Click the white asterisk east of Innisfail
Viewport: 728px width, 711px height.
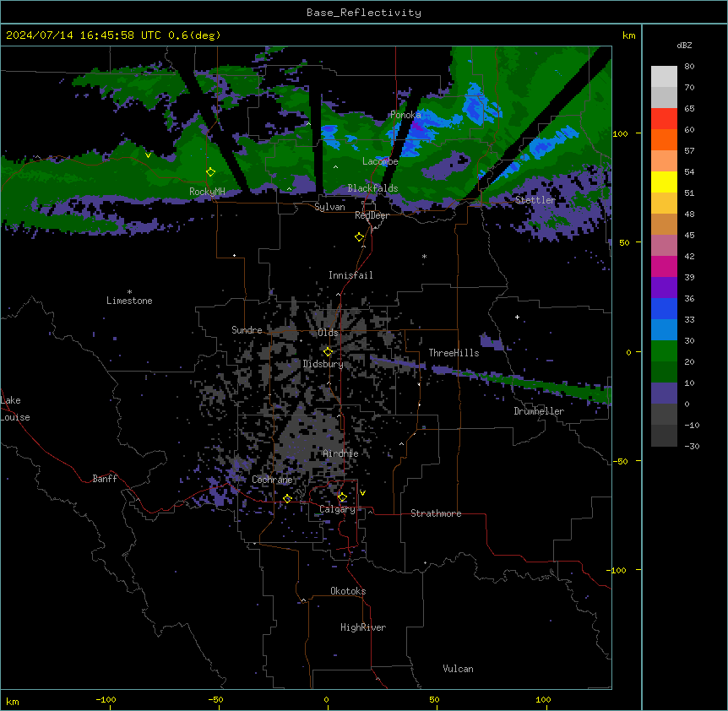[424, 256]
